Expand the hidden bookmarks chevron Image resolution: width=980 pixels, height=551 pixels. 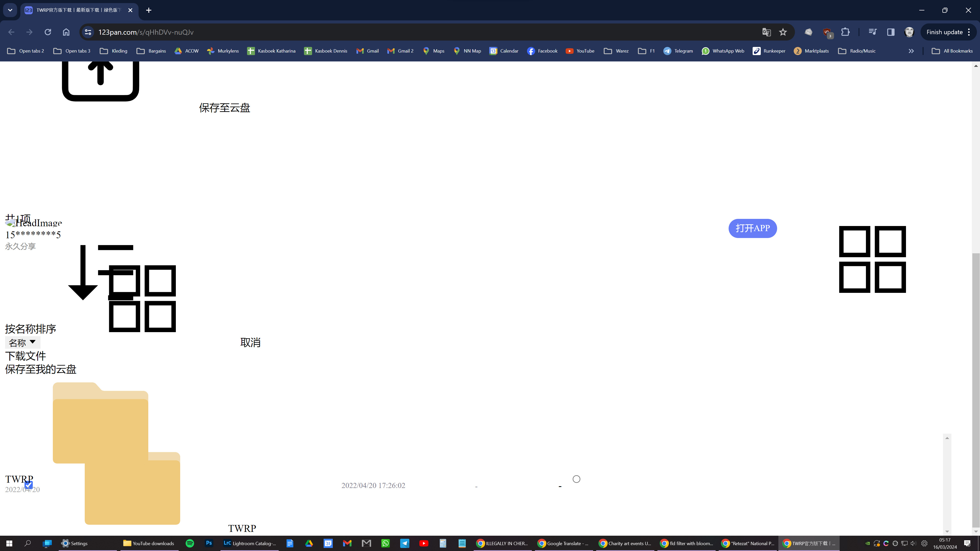911,51
